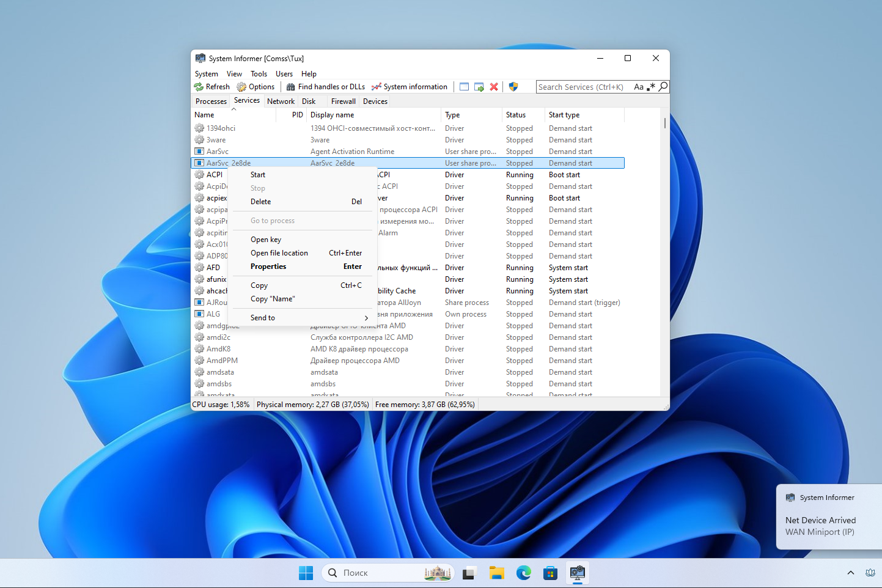Choose Properties in the context menu
882x588 pixels.
point(268,266)
